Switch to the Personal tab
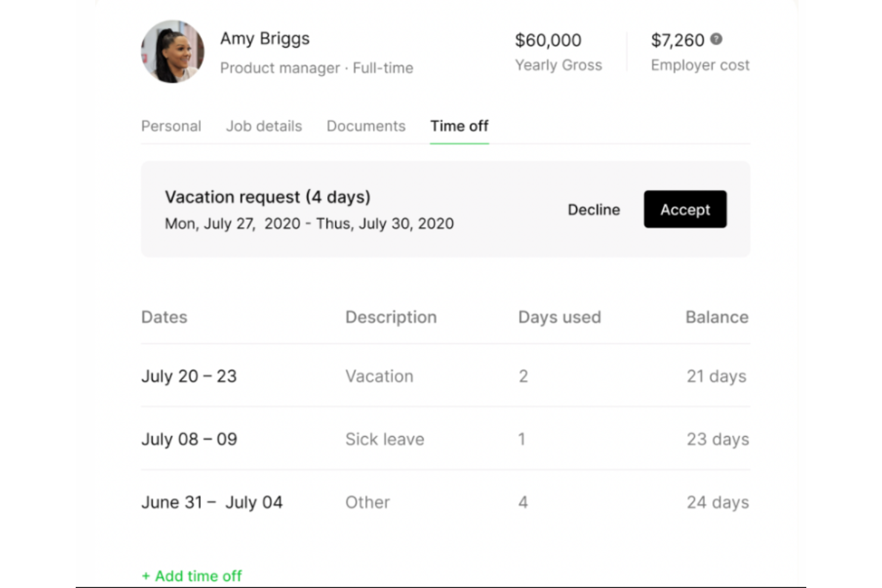Image resolution: width=882 pixels, height=588 pixels. pos(171,126)
